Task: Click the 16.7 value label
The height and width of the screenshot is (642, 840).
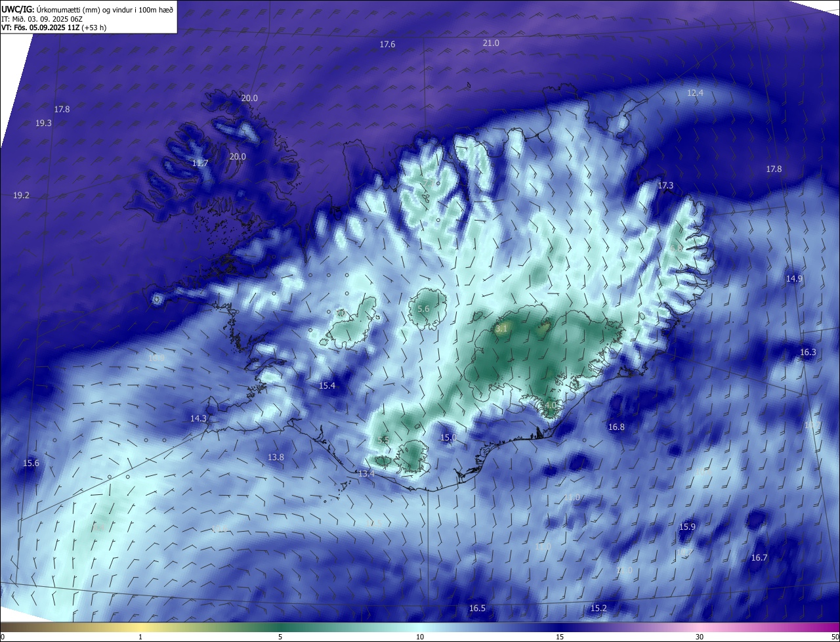Action: pos(759,558)
